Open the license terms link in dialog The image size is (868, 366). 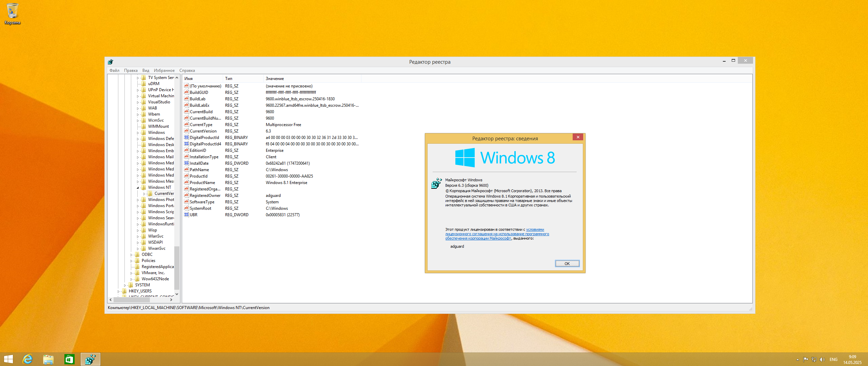[x=497, y=234]
